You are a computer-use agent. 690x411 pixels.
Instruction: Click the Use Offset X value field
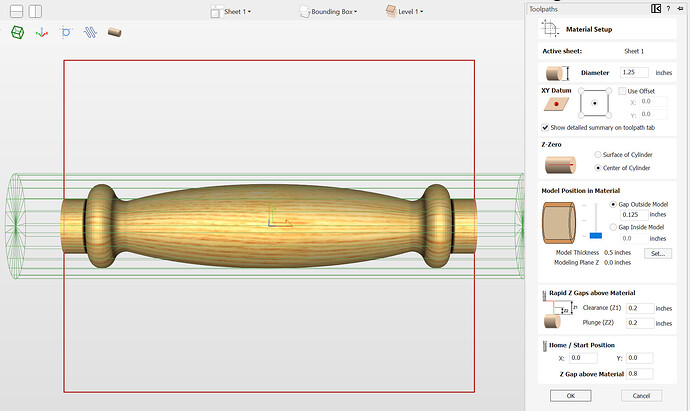(x=653, y=102)
